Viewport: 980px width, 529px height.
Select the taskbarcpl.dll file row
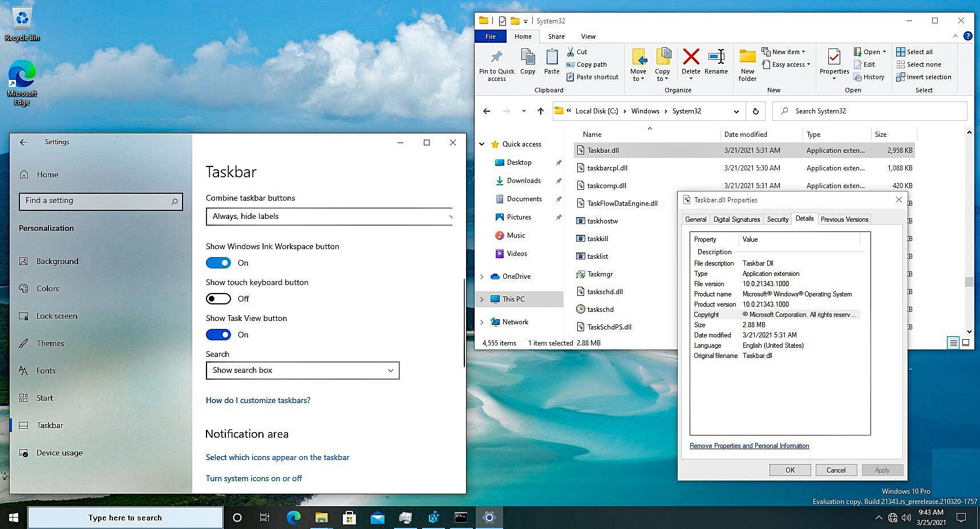(744, 168)
